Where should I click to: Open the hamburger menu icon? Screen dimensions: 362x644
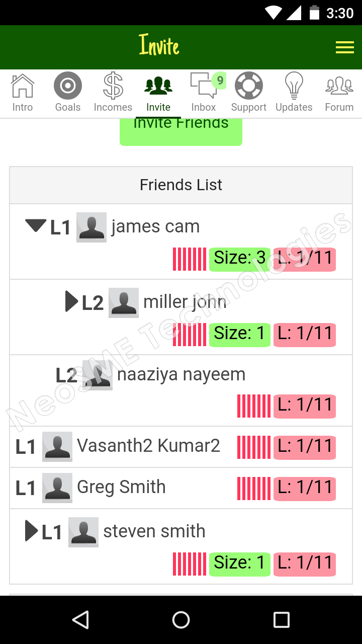click(x=344, y=47)
